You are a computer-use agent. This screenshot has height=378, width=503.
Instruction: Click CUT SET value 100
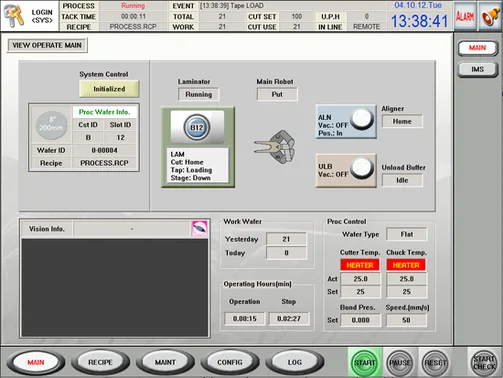(x=296, y=16)
